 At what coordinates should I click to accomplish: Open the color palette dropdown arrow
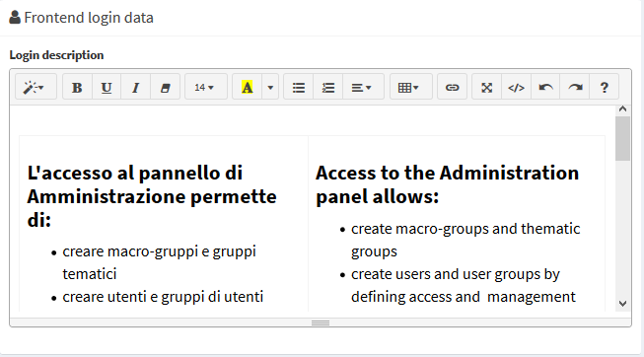pos(270,87)
